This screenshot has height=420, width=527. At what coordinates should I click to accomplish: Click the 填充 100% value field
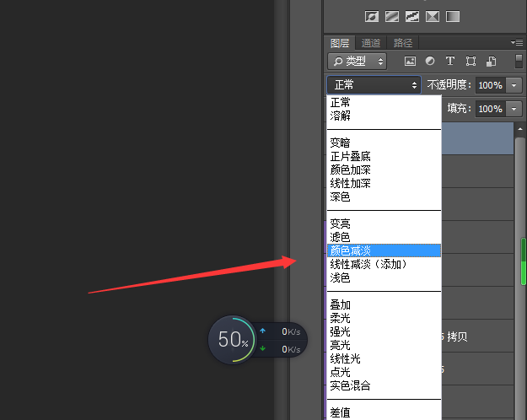point(491,109)
